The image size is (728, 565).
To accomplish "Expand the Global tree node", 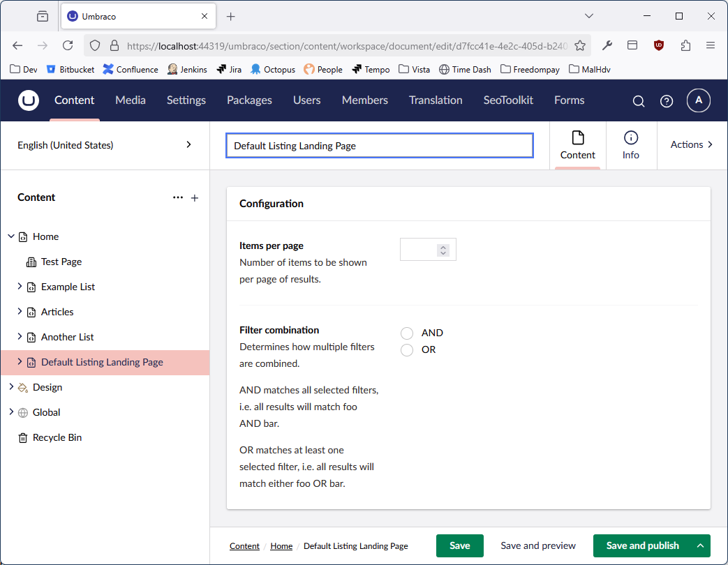I will point(11,412).
